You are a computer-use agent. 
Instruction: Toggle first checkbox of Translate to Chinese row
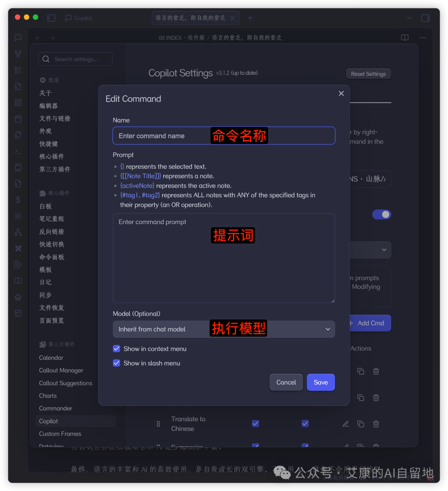coord(256,424)
